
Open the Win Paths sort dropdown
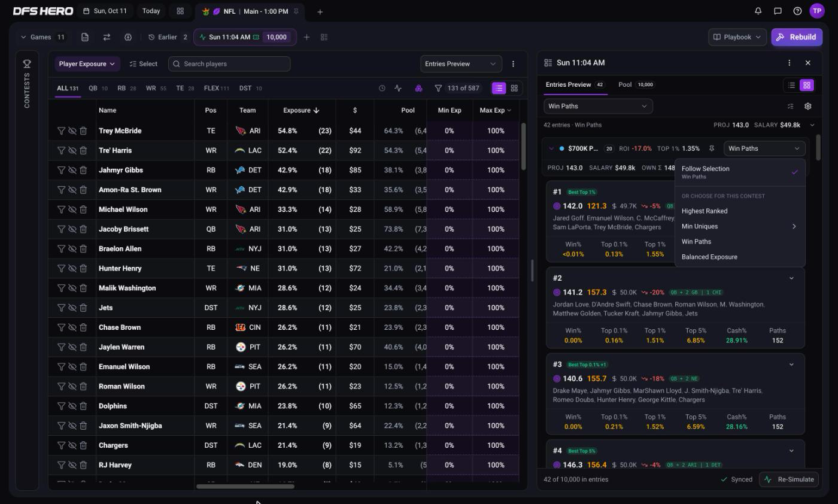(598, 106)
